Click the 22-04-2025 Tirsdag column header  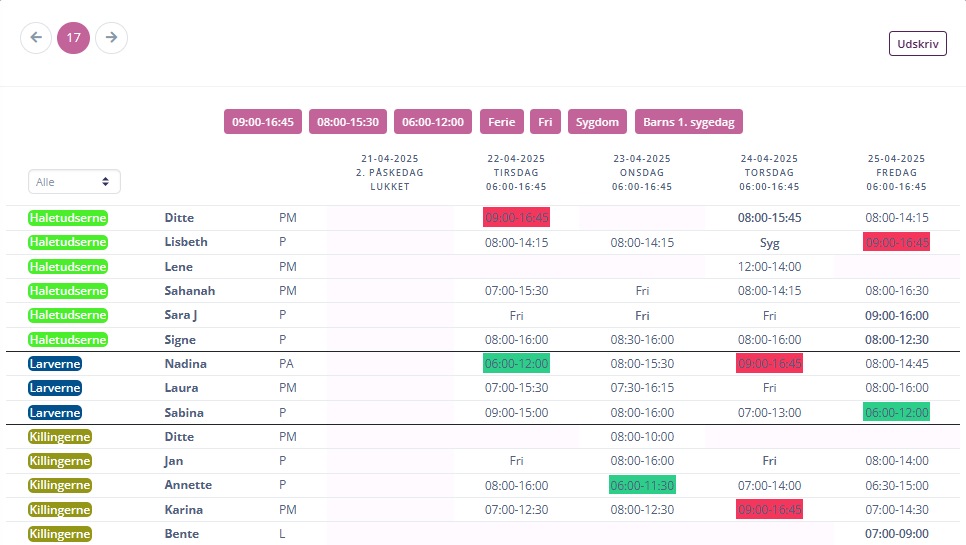[x=516, y=172]
